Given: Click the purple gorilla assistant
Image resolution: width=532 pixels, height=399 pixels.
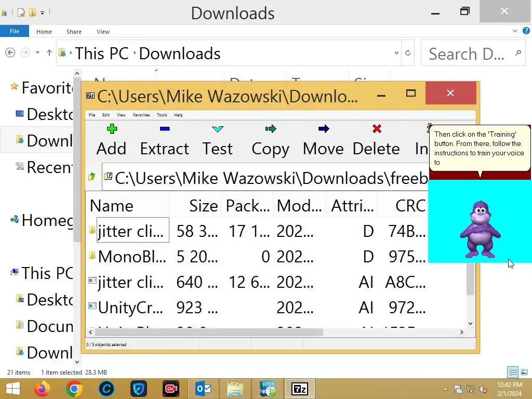Looking at the screenshot, I should pos(480,230).
